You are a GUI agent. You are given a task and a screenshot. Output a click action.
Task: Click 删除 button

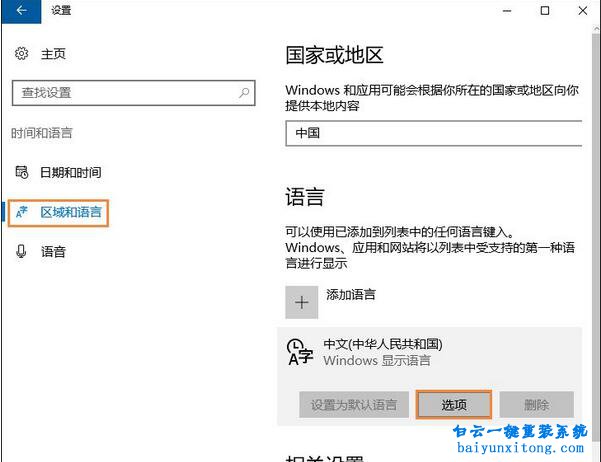[x=537, y=404]
